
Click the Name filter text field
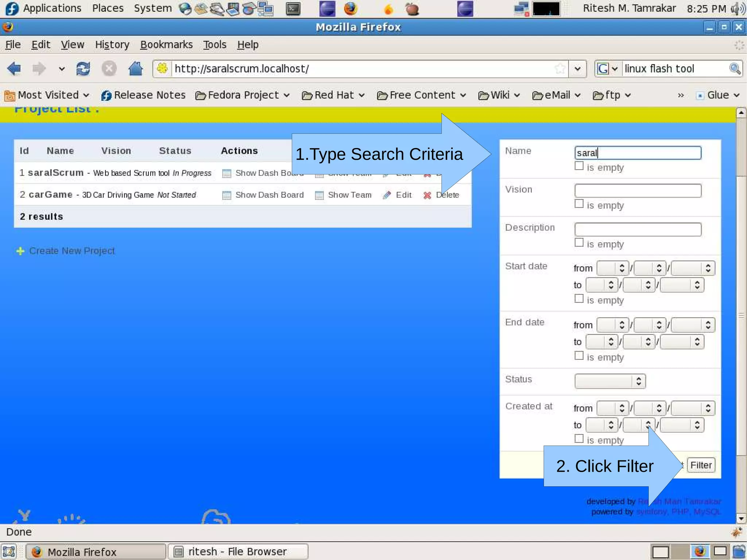[x=638, y=153]
